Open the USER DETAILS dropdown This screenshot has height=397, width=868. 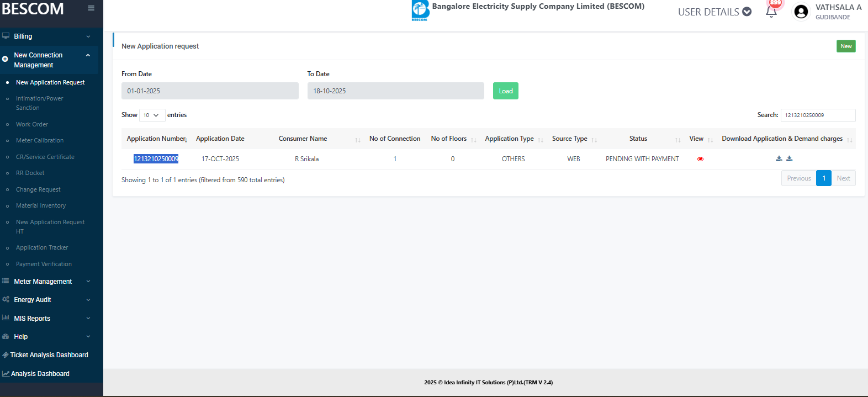[714, 12]
